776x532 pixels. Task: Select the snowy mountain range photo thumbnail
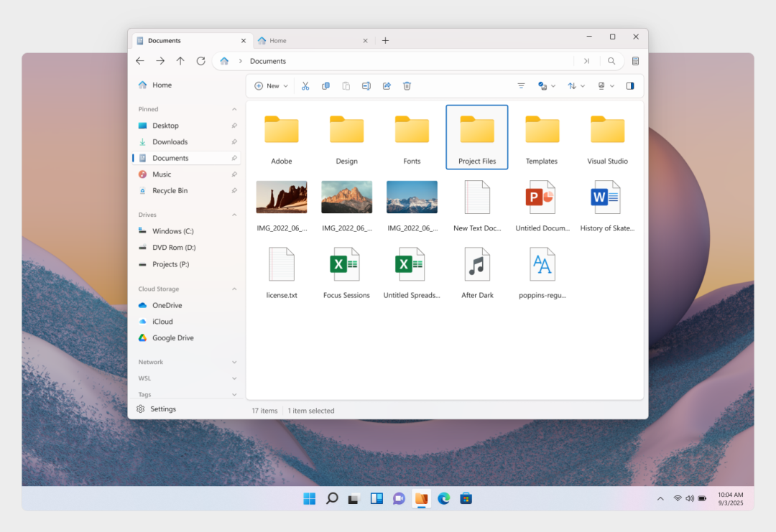pyautogui.click(x=412, y=197)
